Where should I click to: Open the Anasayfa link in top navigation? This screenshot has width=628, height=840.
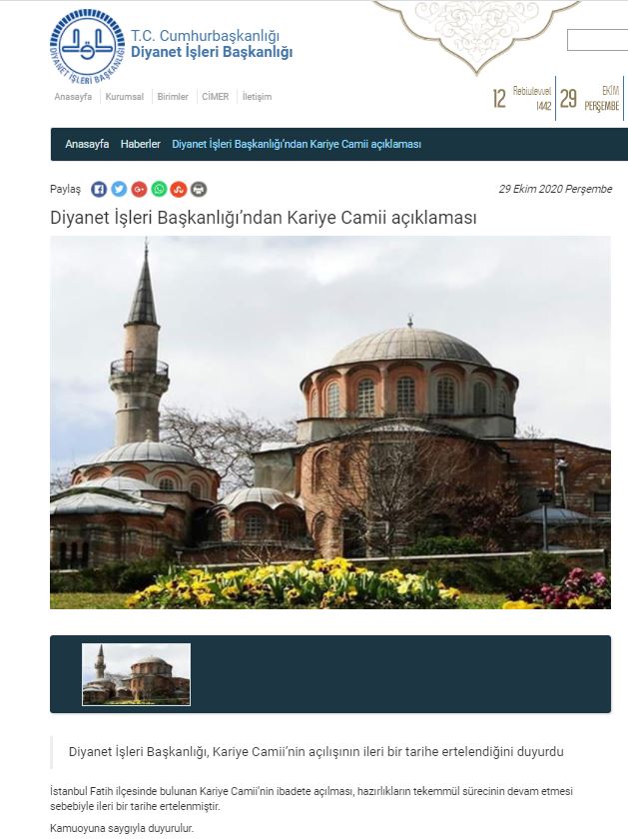[x=73, y=97]
